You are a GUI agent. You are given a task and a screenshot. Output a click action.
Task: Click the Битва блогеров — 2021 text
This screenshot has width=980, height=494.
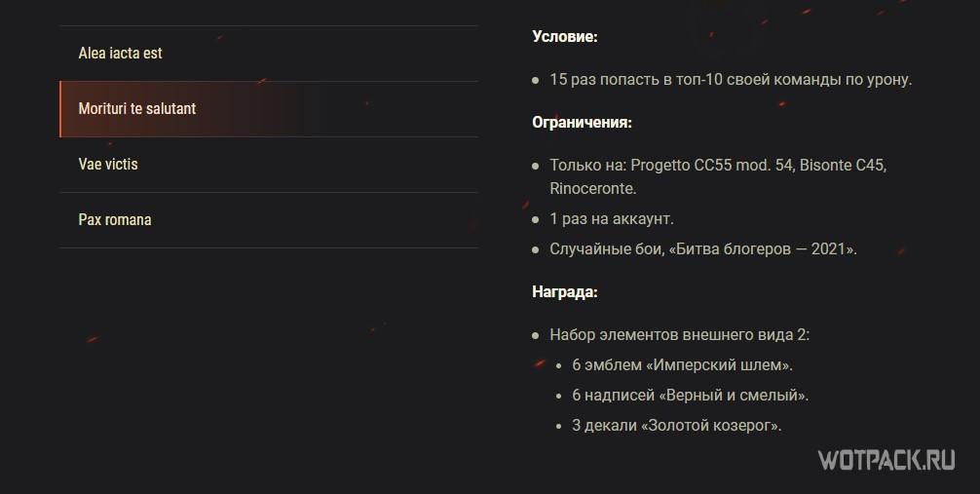(x=760, y=249)
